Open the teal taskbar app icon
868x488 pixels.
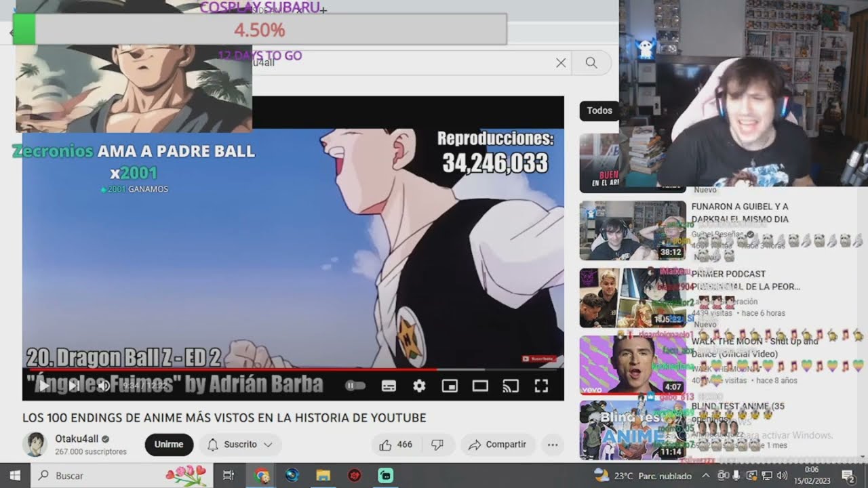tap(385, 476)
